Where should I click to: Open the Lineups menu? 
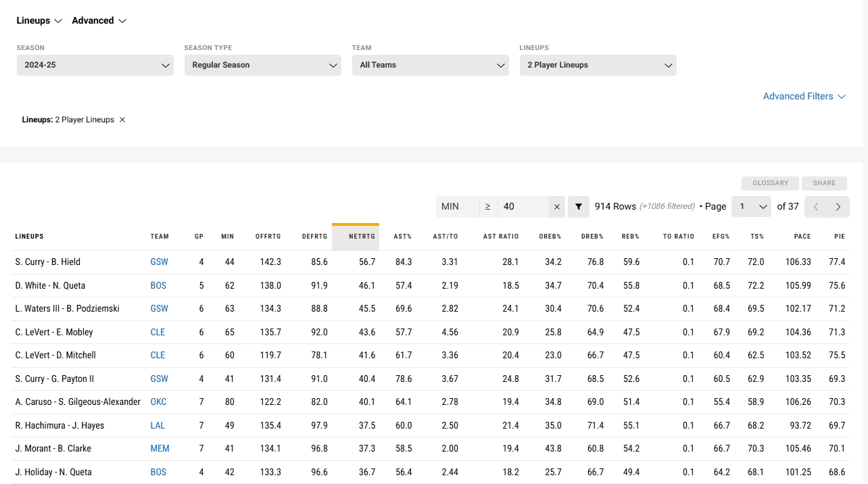(39, 21)
